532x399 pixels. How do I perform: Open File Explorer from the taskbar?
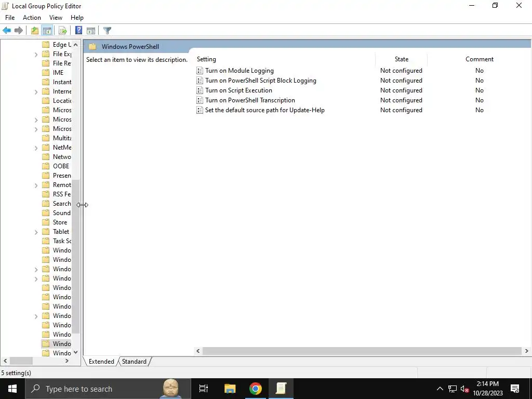[x=230, y=389]
